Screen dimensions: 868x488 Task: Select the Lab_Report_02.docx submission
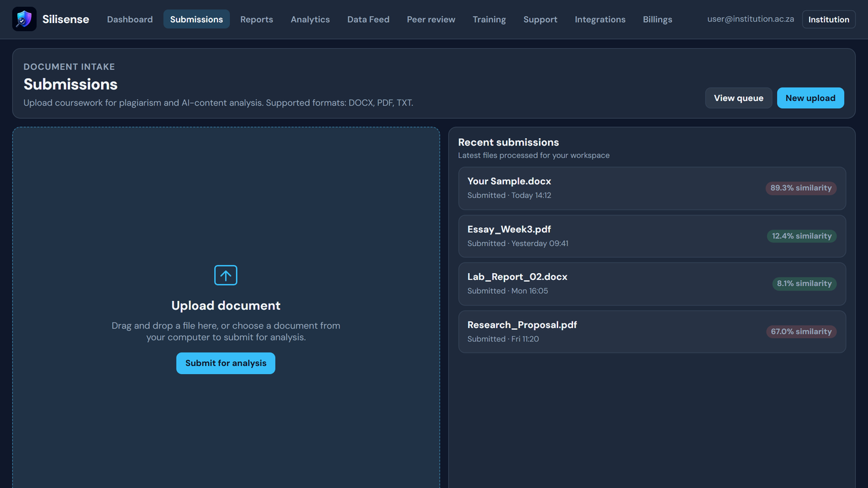652,284
